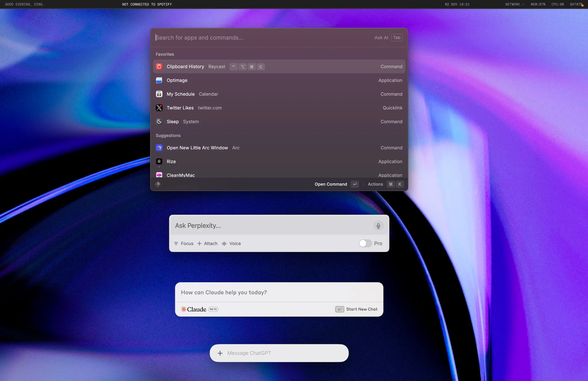Viewport: 588px width, 381px height.
Task: Click the Good Evening, Ding greeting
Action: point(24,4)
